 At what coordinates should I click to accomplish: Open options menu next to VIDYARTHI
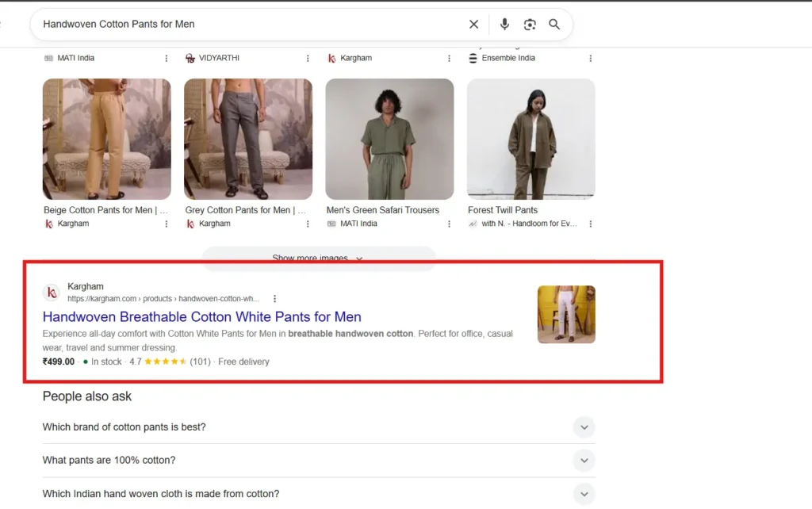coord(308,59)
